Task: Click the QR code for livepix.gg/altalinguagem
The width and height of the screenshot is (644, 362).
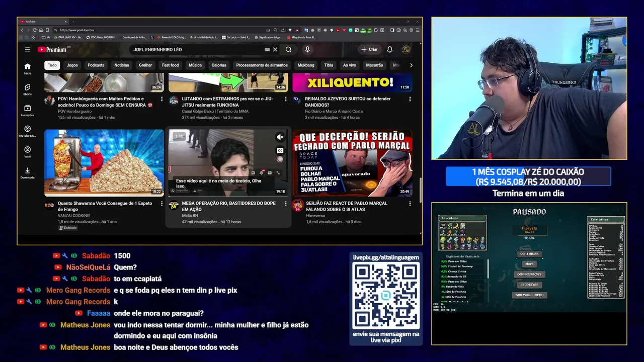Action: pyautogui.click(x=386, y=296)
